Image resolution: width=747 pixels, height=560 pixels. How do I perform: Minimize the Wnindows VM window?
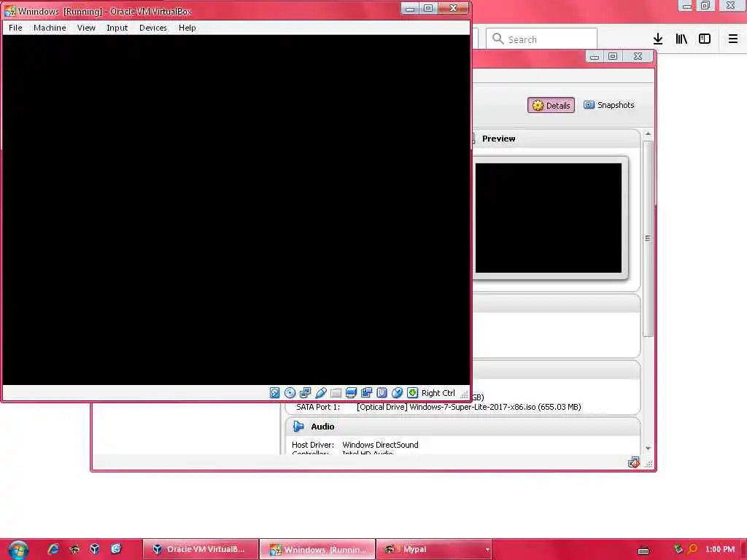[x=410, y=8]
